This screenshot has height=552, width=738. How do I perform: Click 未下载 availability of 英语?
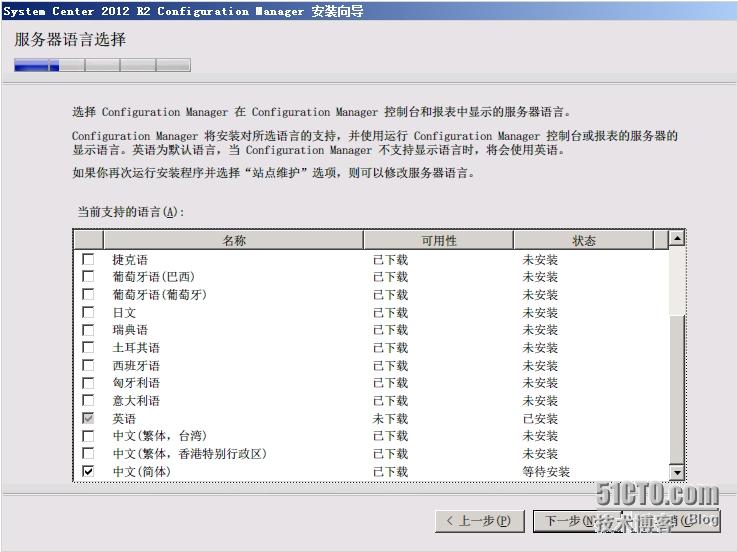[390, 419]
